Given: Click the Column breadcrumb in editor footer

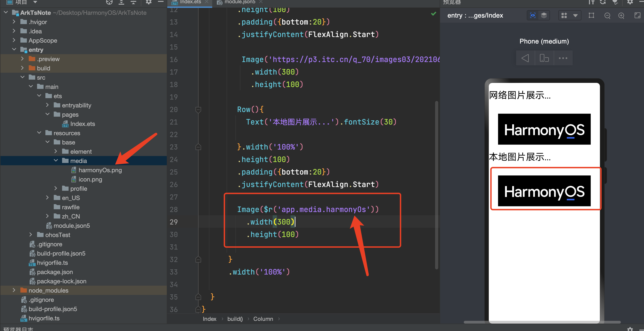Looking at the screenshot, I should point(263,319).
